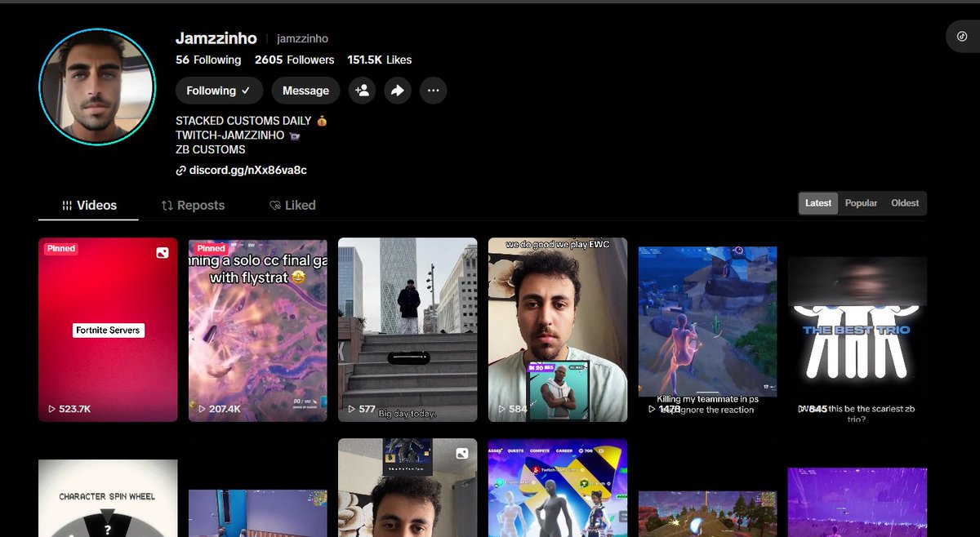Image resolution: width=980 pixels, height=537 pixels.
Task: Click the share profile arrow icon
Action: pos(398,91)
